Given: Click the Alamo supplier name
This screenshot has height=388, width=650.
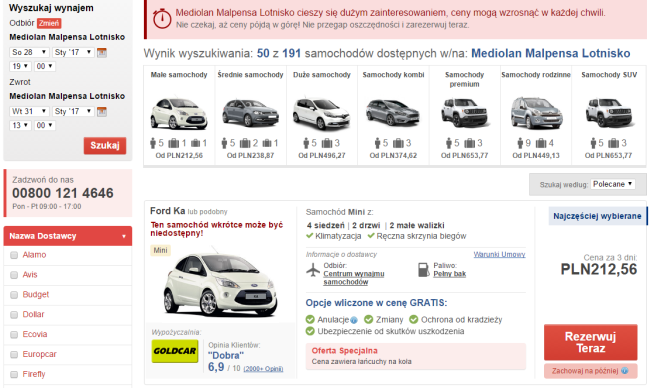Looking at the screenshot, I should [34, 255].
